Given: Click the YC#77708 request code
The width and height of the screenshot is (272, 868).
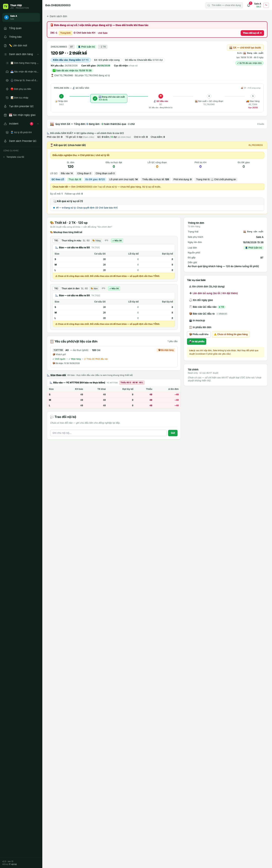Looking at the screenshot, I should 58,350.
